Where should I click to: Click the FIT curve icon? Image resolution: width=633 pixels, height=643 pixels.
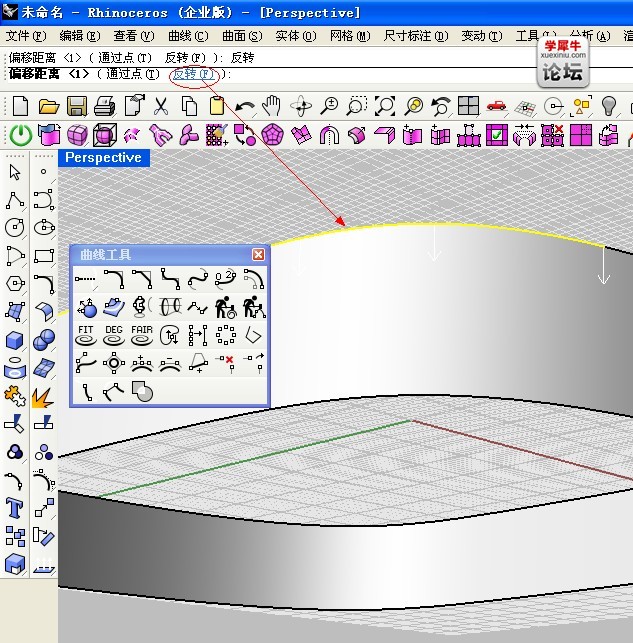(86, 335)
